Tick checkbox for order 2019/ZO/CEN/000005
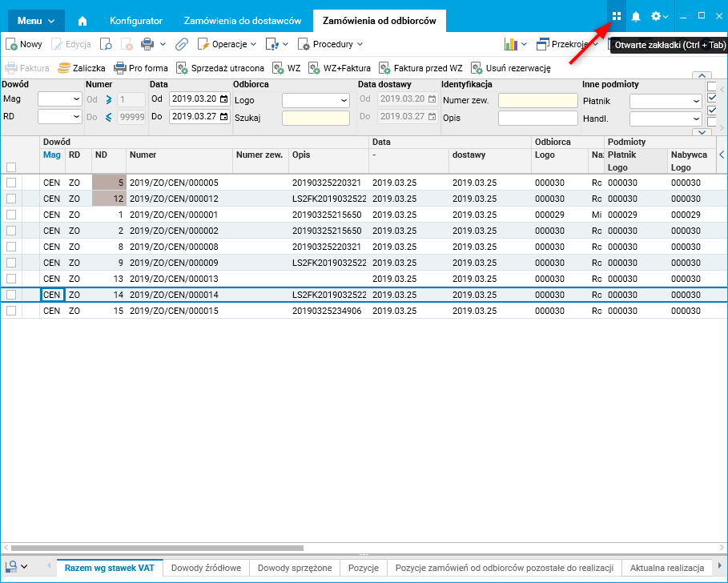Image resolution: width=728 pixels, height=583 pixels. [11, 183]
